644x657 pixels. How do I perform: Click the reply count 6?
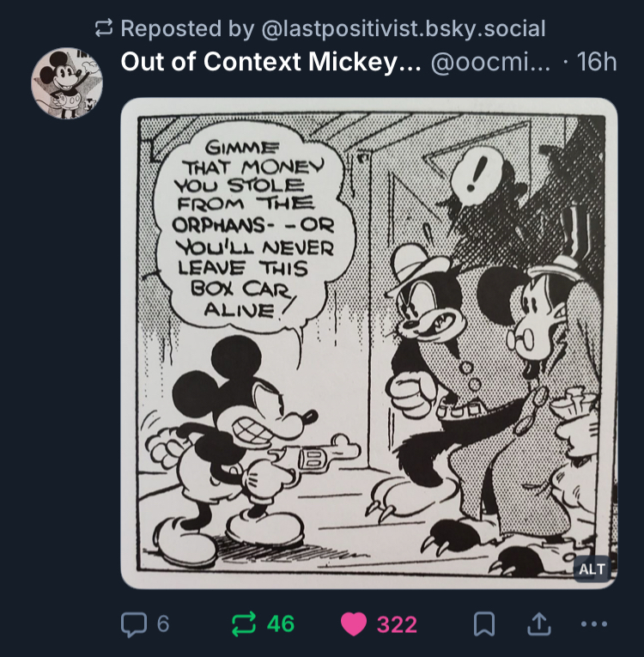click(163, 624)
